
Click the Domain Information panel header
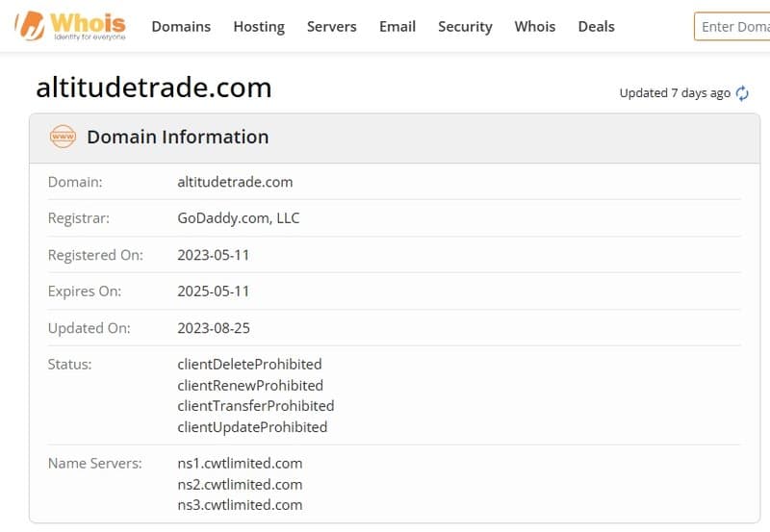[x=395, y=139]
